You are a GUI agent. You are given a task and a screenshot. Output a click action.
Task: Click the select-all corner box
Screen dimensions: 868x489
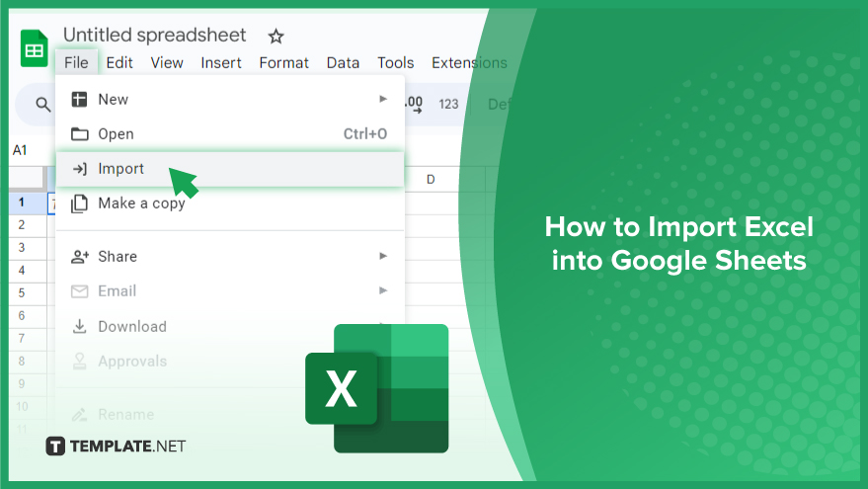tap(27, 179)
